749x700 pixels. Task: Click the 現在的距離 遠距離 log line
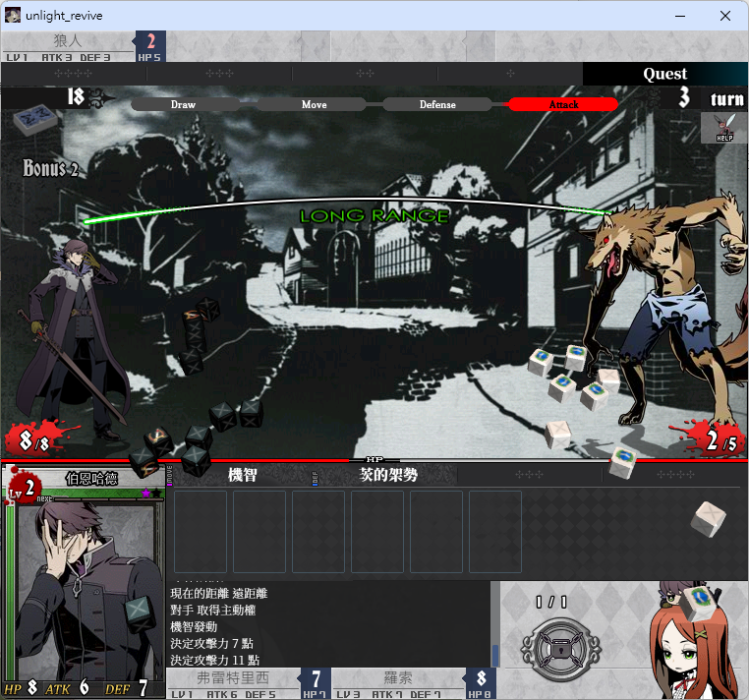(219, 594)
